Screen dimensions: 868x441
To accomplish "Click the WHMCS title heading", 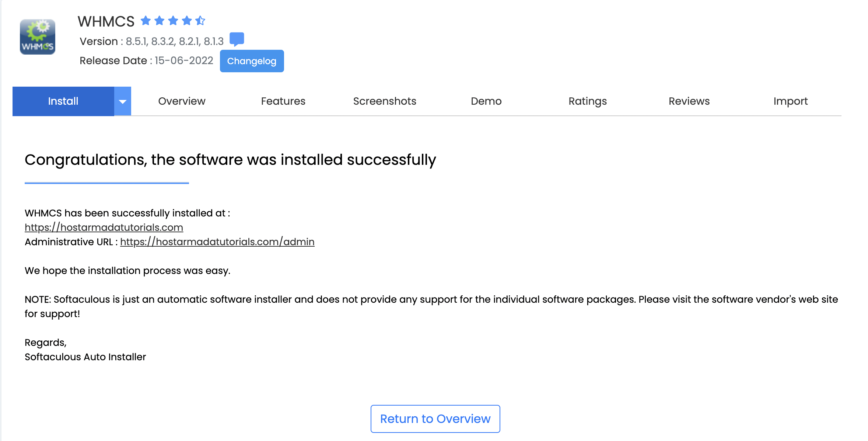I will (106, 21).
